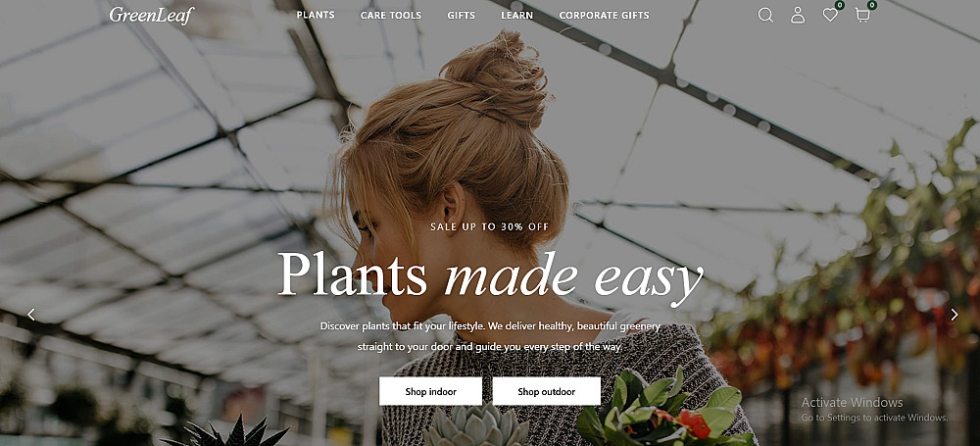Select the GIFTS menu item
The width and height of the screenshot is (980, 446).
(x=462, y=15)
